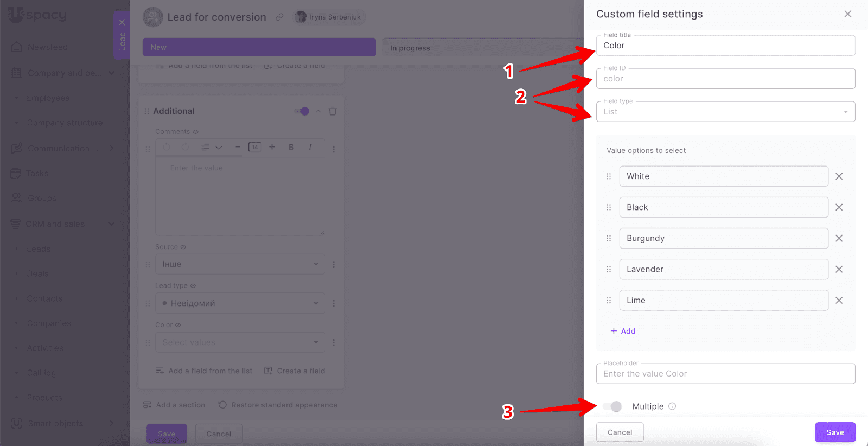This screenshot has width=868, height=446.
Task: Expand the Source dropdown
Action: click(240, 264)
